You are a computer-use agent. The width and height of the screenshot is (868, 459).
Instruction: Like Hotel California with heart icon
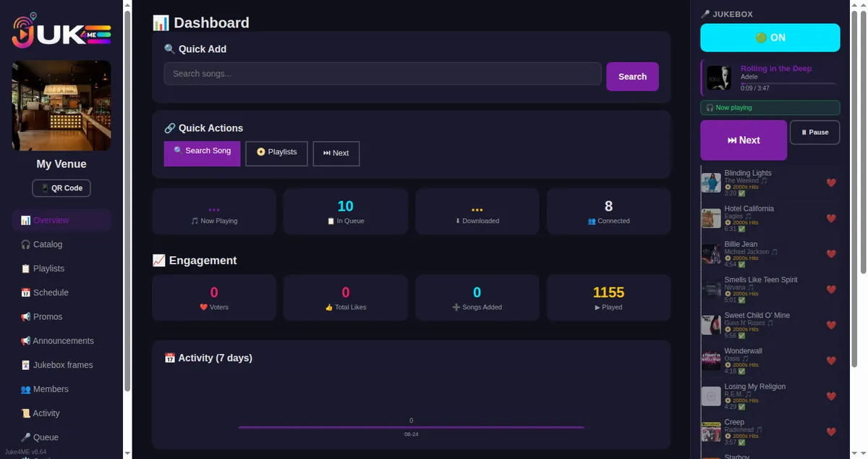point(831,219)
